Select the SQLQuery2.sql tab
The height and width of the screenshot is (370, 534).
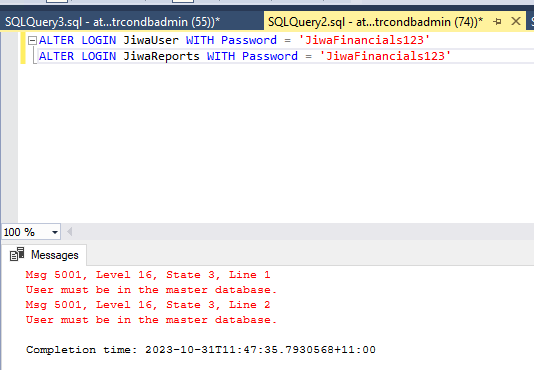tap(375, 22)
